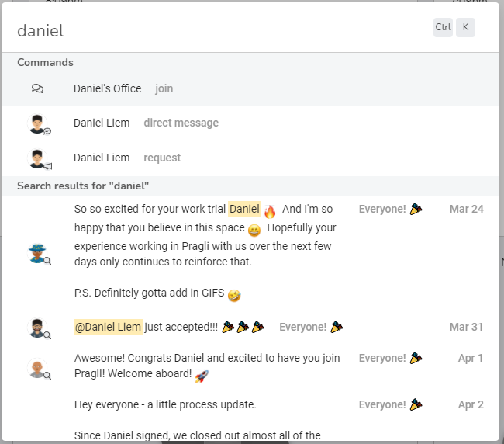Click the party popper next to Everyone! on Apr 2
The image size is (504, 444).
pyautogui.click(x=416, y=404)
